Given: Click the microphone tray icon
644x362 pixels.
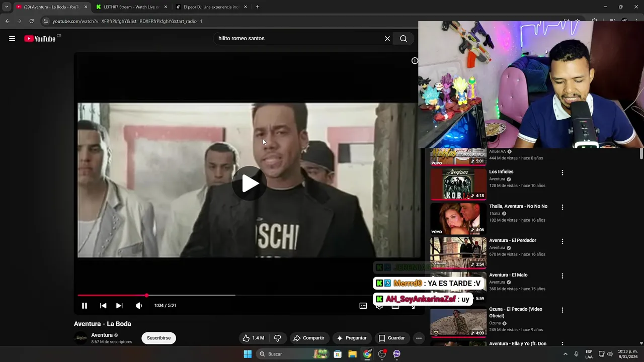Looking at the screenshot, I should 576,354.
